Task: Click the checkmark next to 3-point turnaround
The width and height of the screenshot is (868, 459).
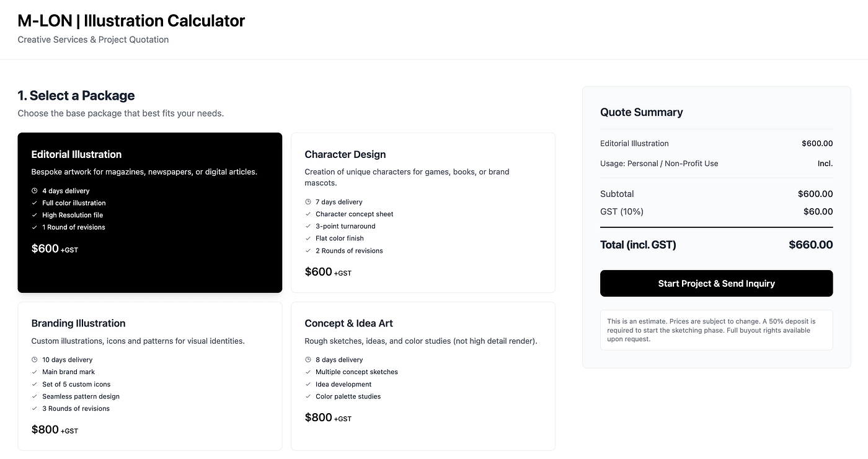Action: pyautogui.click(x=308, y=226)
